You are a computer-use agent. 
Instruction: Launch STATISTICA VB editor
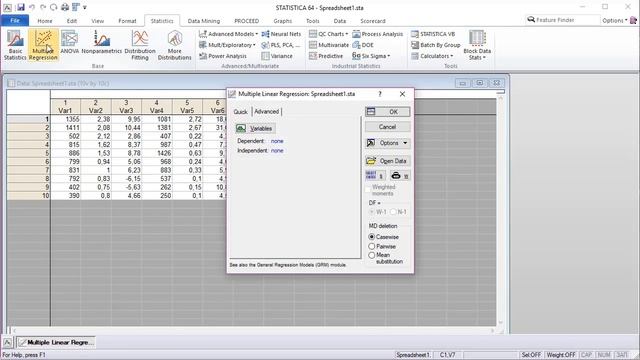pos(433,34)
